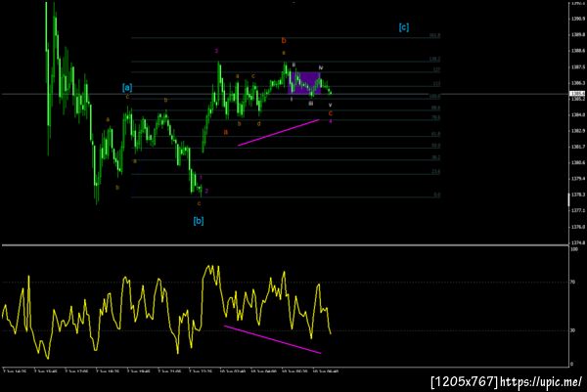Select the blue [c] wave label
Image resolution: width=587 pixels, height=392 pixels.
pyautogui.click(x=403, y=27)
